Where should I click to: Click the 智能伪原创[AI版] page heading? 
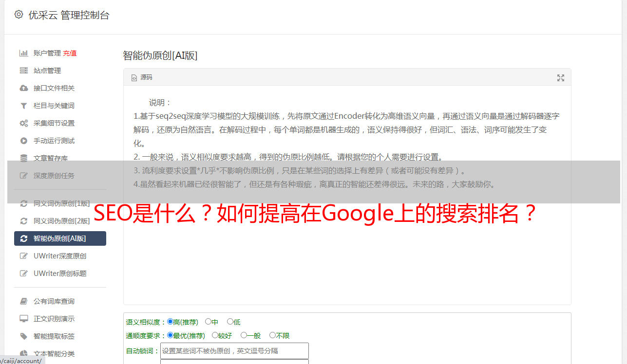tap(160, 55)
